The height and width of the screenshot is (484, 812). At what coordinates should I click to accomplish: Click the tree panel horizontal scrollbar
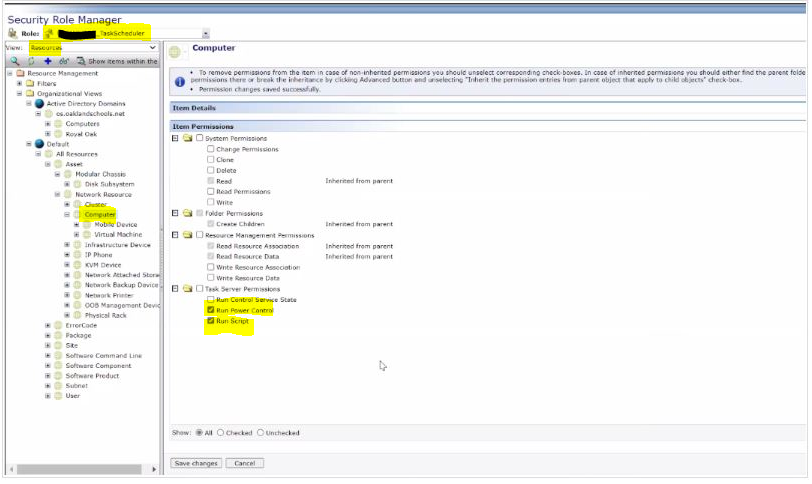click(80, 469)
